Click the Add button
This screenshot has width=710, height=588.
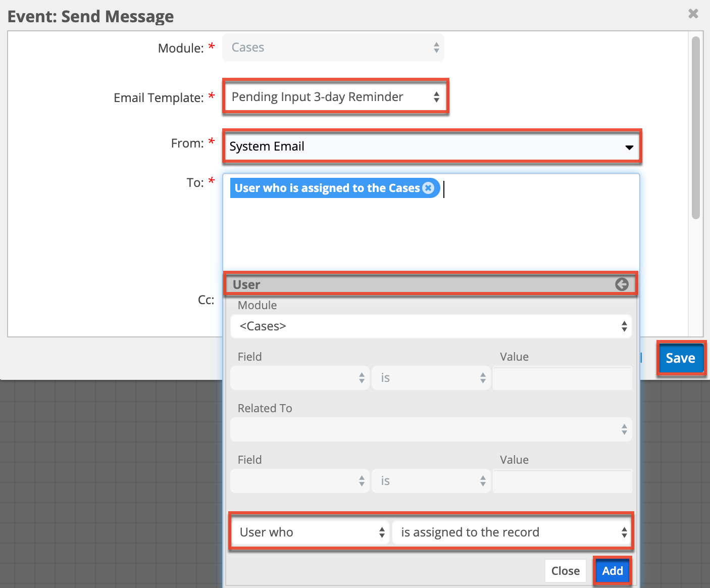(x=613, y=571)
